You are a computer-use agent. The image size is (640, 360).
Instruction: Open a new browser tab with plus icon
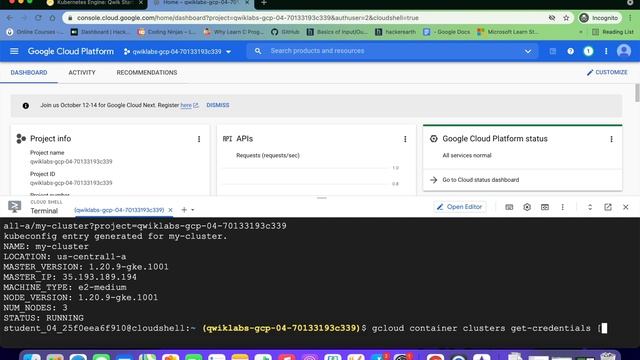click(264, 3)
